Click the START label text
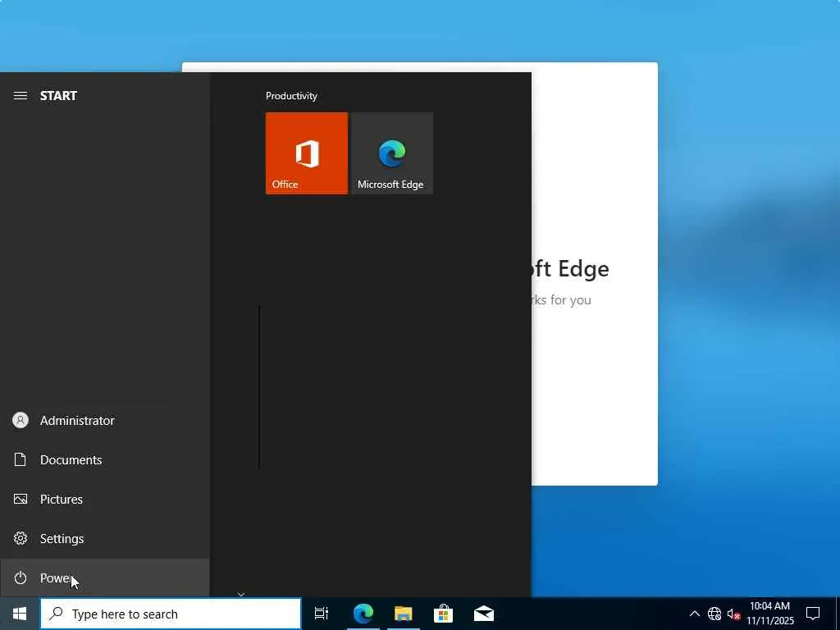This screenshot has width=840, height=630. coord(58,96)
